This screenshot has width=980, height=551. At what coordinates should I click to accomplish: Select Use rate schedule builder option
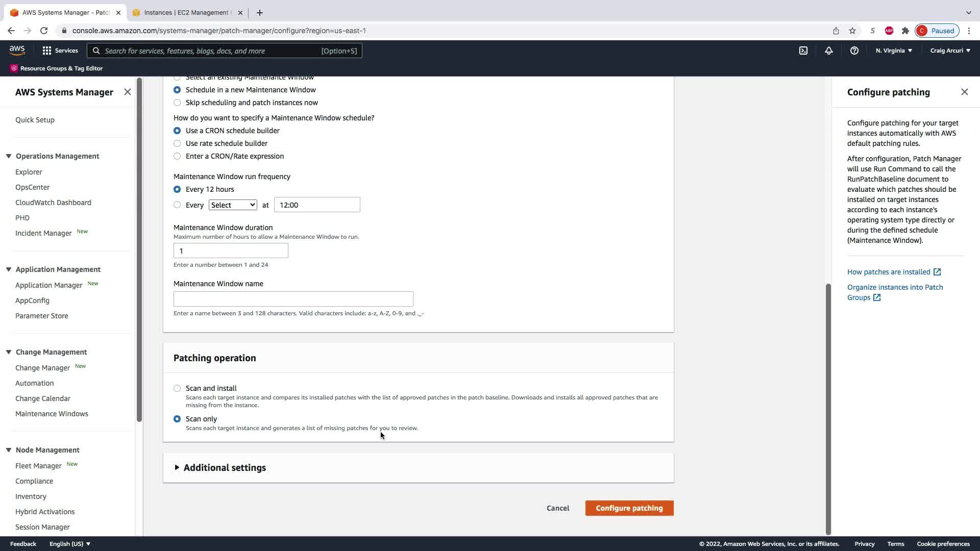coord(177,143)
